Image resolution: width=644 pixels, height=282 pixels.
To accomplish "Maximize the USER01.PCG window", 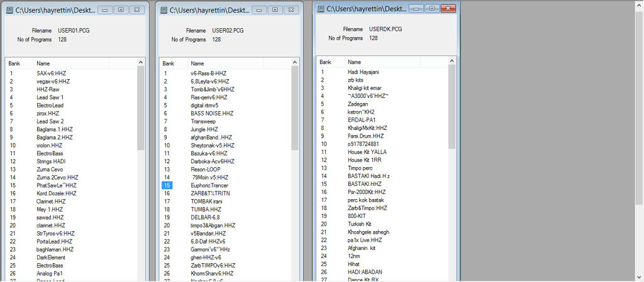I will (x=121, y=10).
